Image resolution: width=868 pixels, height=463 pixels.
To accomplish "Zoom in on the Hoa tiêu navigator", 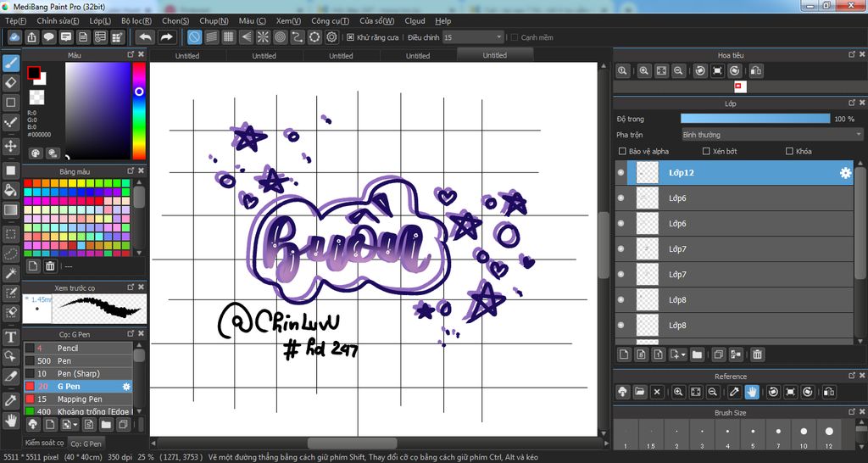I will point(644,71).
